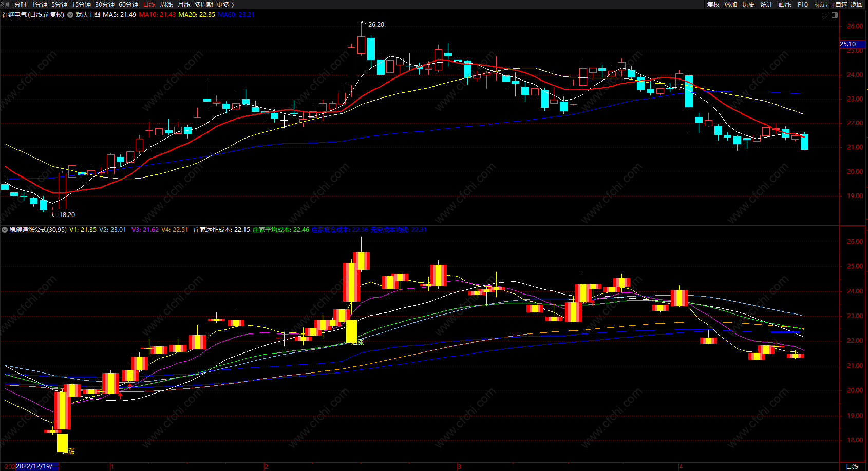This screenshot has width=868, height=471.
Task: Open the F10 company info button
Action: click(x=803, y=5)
